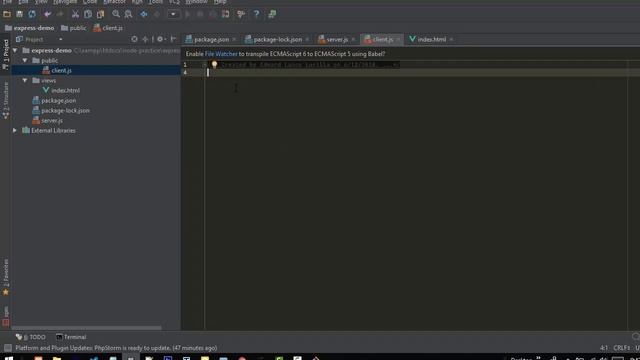
Task: Click the red round taskbar icon
Action: 242,358
